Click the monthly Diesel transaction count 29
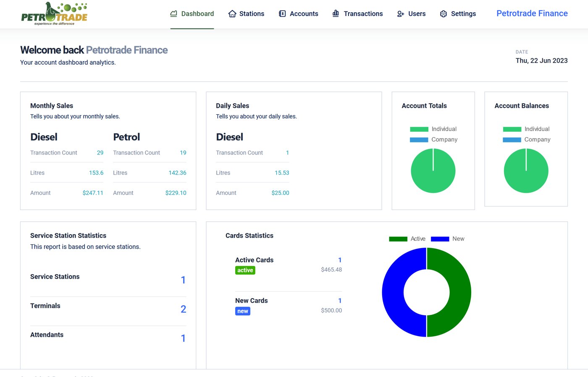The image size is (588, 377). click(x=100, y=153)
